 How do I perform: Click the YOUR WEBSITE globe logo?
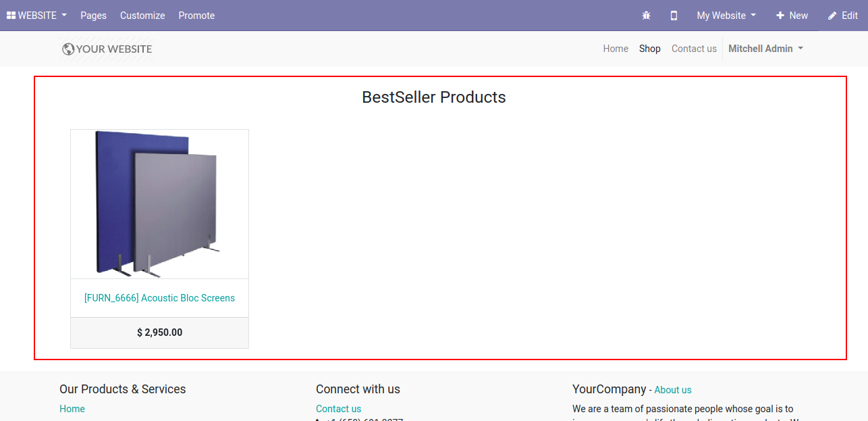coord(107,49)
